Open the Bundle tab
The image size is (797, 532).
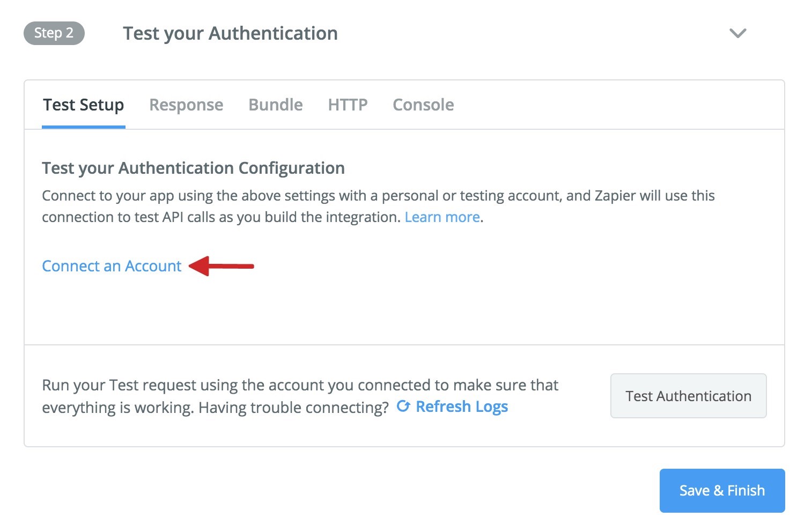click(276, 105)
